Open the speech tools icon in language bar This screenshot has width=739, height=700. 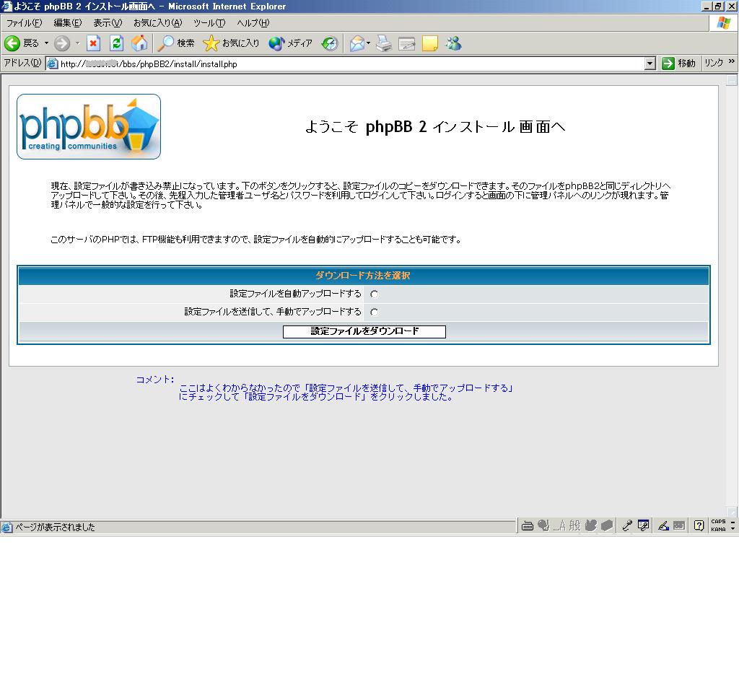[643, 525]
